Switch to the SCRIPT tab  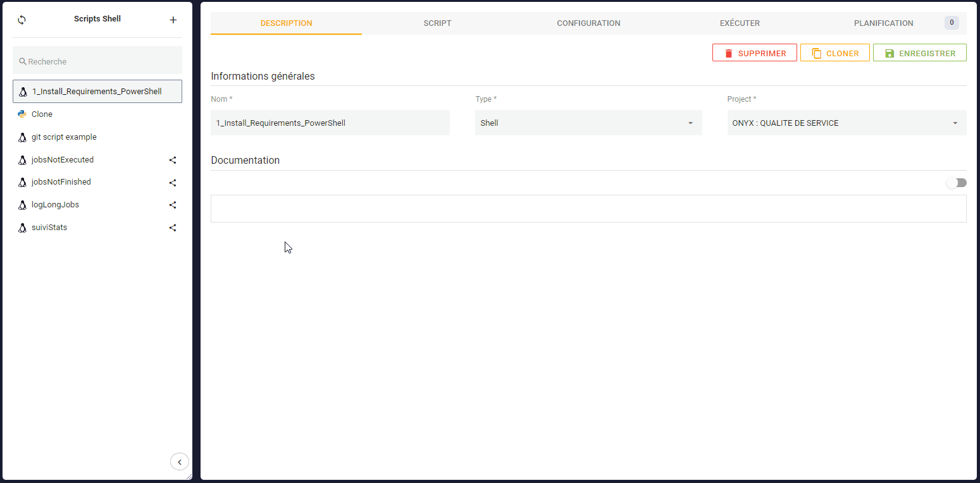tap(437, 23)
